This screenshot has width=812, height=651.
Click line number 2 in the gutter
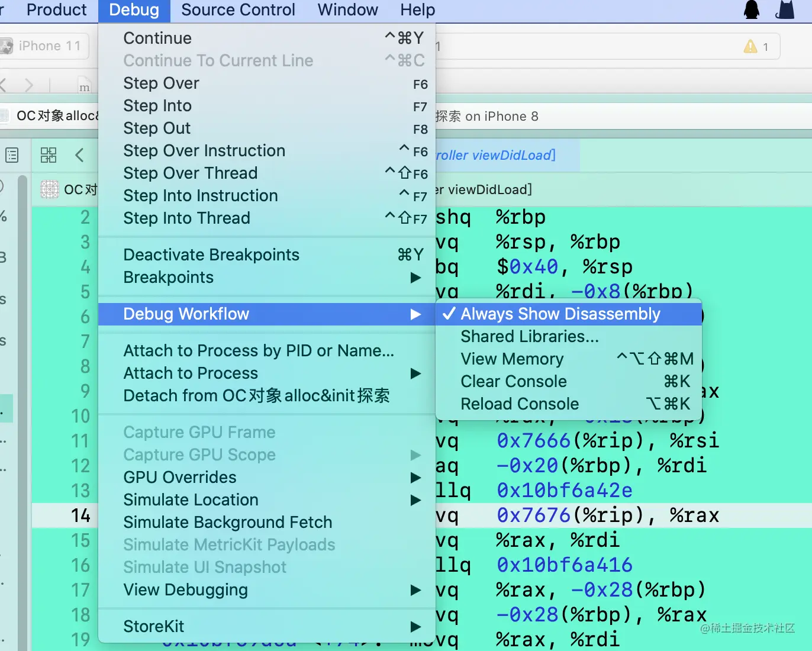tap(85, 217)
